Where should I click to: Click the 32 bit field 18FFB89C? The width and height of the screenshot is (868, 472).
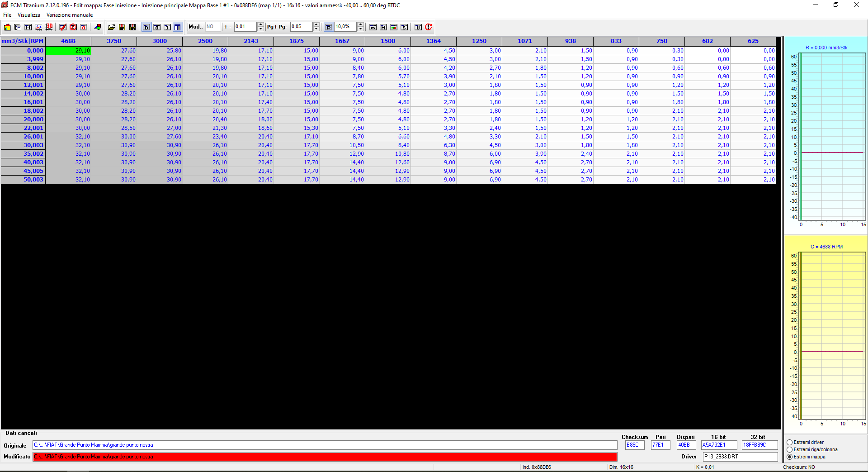760,445
